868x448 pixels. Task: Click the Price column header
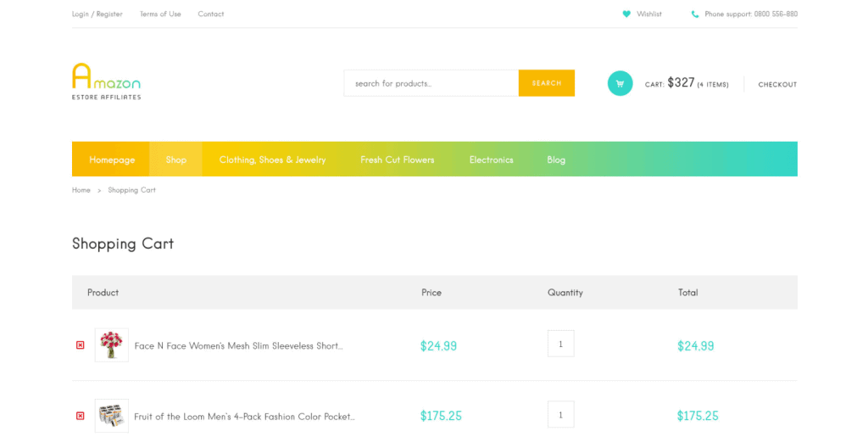pos(431,292)
